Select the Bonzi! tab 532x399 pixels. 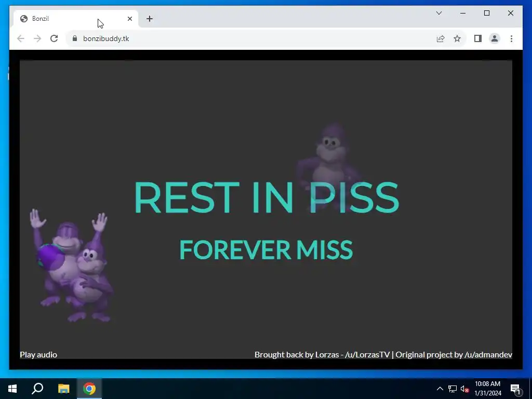76,19
